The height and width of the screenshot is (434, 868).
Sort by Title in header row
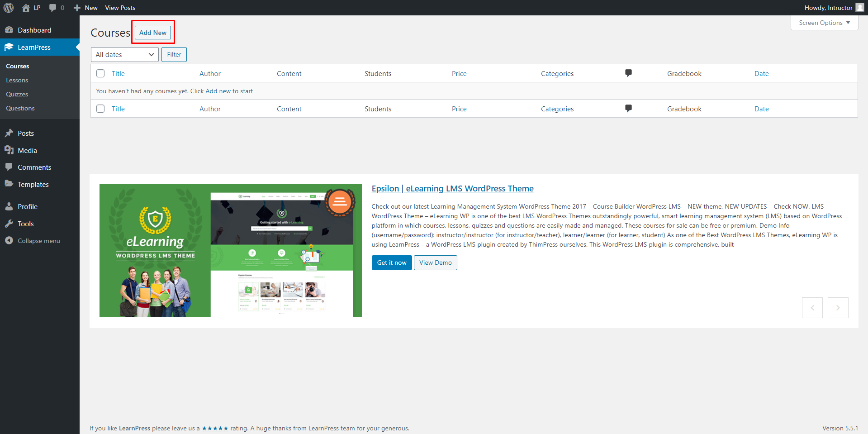[x=118, y=73]
